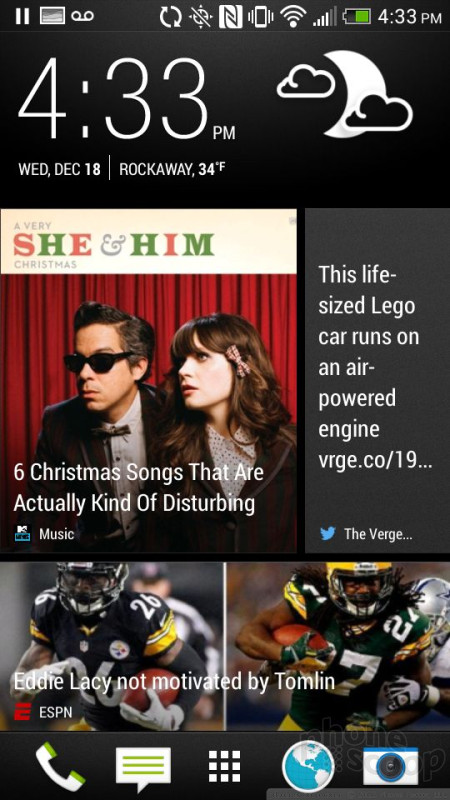The height and width of the screenshot is (800, 450).
Task: Open the Camera app
Action: pyautogui.click(x=391, y=766)
